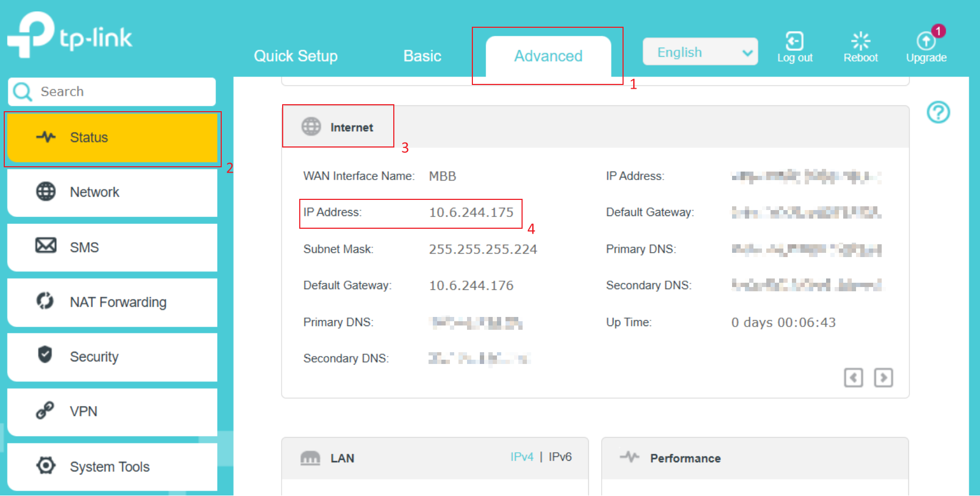
Task: Click the Search input field
Action: (123, 91)
